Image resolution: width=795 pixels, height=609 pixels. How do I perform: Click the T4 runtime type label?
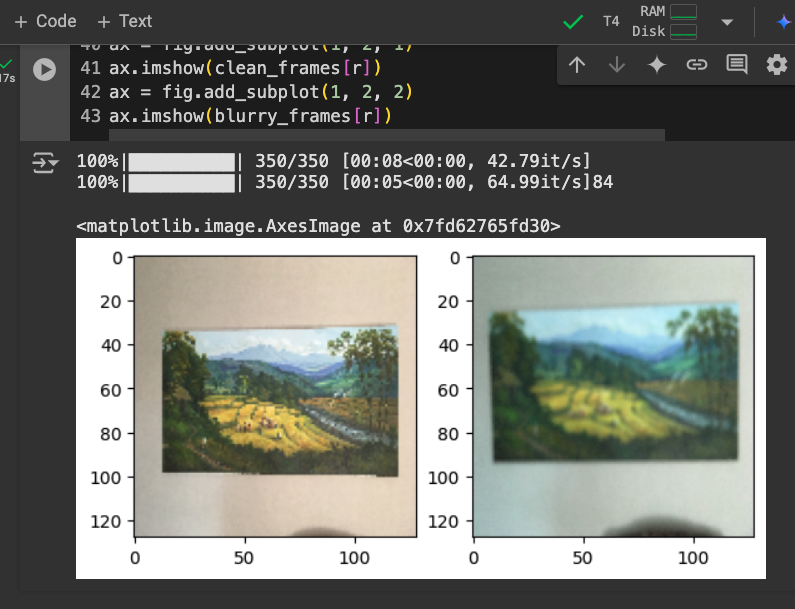(x=611, y=21)
